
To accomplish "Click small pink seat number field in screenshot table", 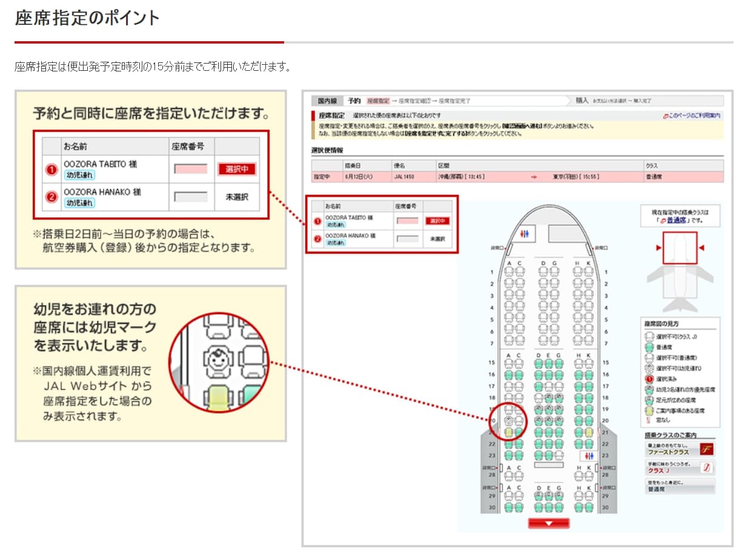I will click(x=407, y=221).
